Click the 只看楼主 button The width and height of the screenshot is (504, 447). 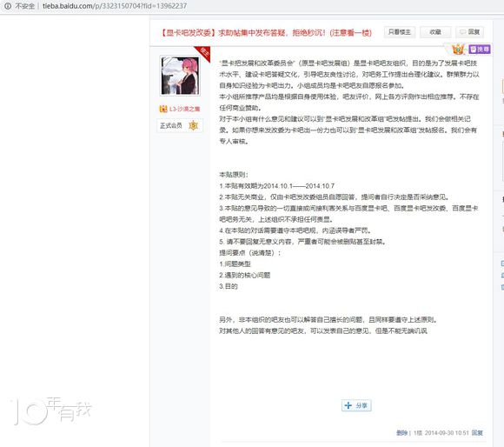(399, 32)
